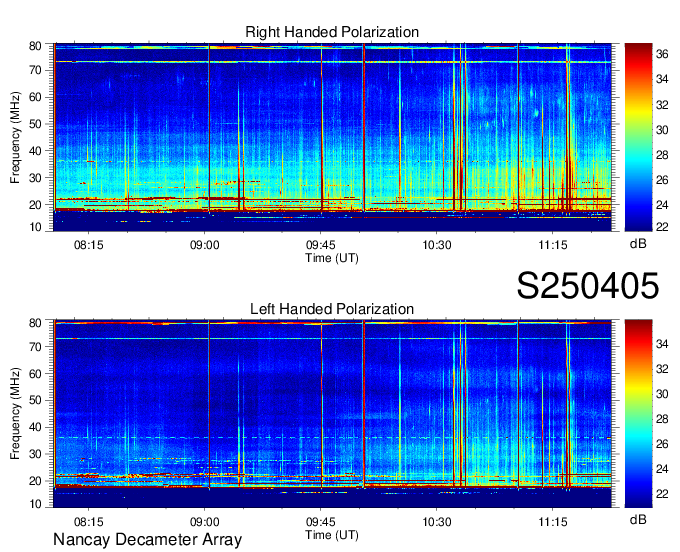Click the 28 dB label on lower colorbar
The height and width of the screenshot is (552, 680).
click(662, 419)
